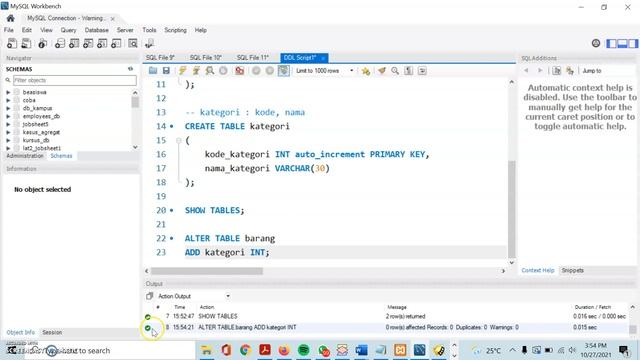Toggle automatic context help icon
The width and height of the screenshot is (640, 360).
pos(570,71)
